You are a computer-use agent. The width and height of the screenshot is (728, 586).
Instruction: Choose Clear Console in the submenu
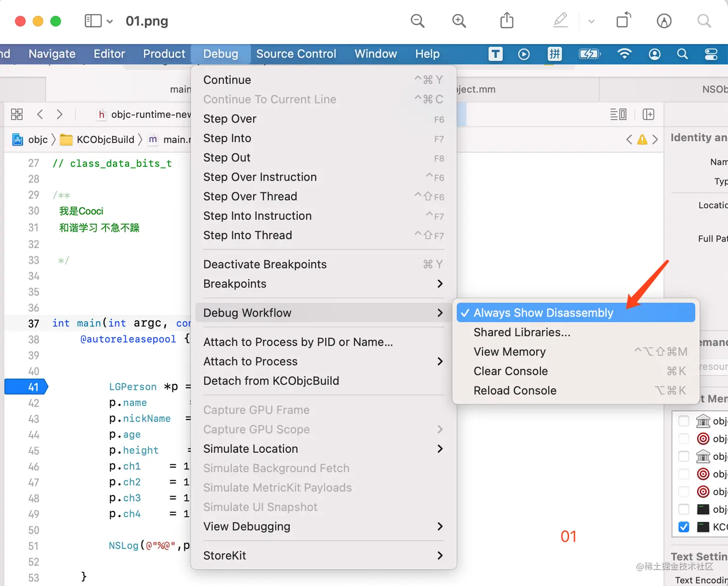[576, 371]
